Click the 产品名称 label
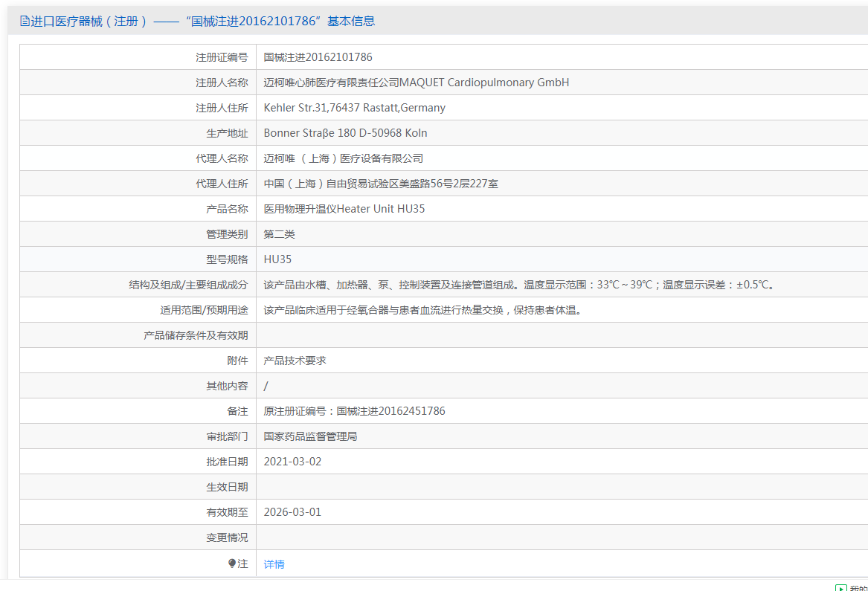Screen dimensions: 868x591 tap(227, 209)
